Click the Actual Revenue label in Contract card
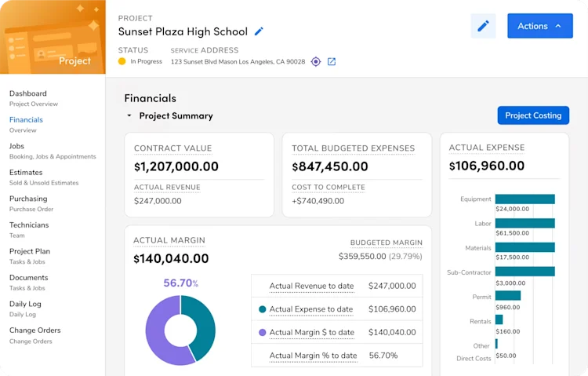Image resolution: width=588 pixels, height=376 pixels. coord(167,187)
